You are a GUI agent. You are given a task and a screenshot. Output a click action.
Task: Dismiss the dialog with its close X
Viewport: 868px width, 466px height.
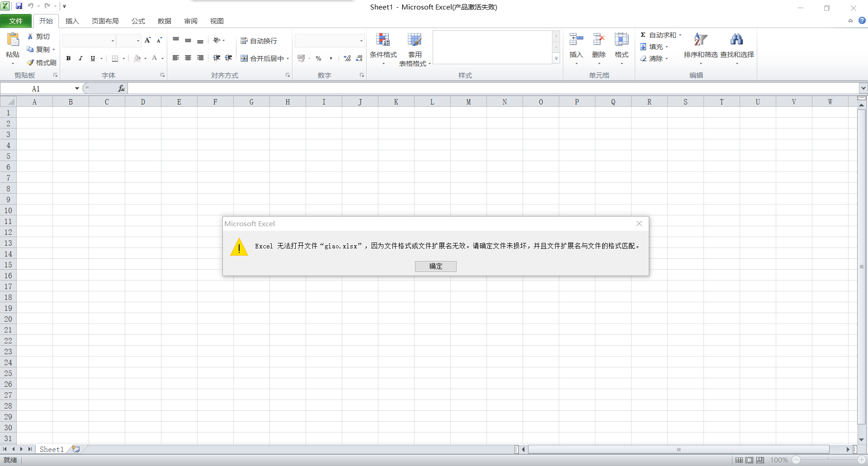pos(639,223)
